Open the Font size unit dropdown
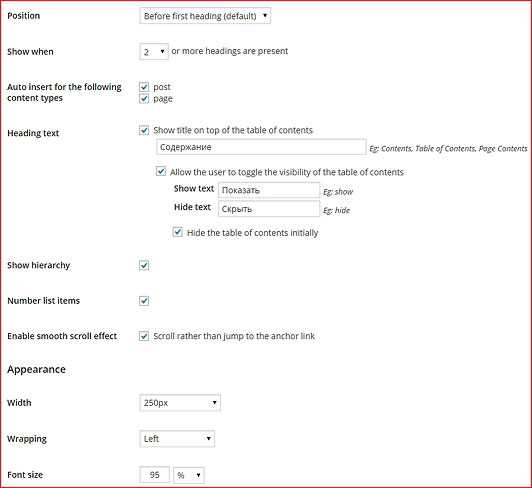The width and height of the screenshot is (532, 488). coord(189,475)
